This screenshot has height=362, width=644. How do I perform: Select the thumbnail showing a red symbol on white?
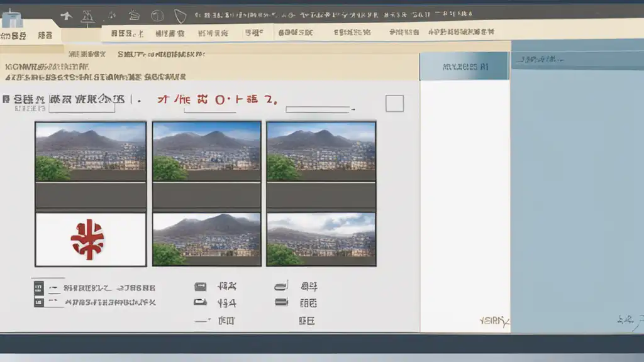[x=91, y=239]
